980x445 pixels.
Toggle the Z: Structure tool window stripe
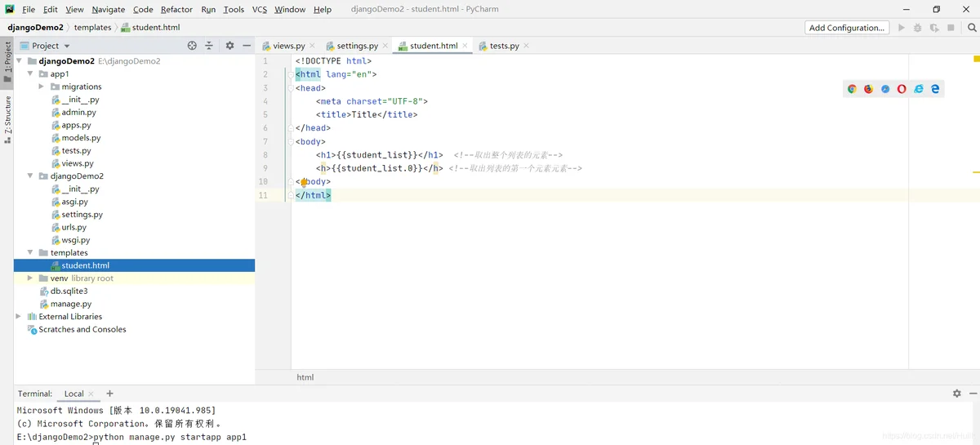(7, 120)
